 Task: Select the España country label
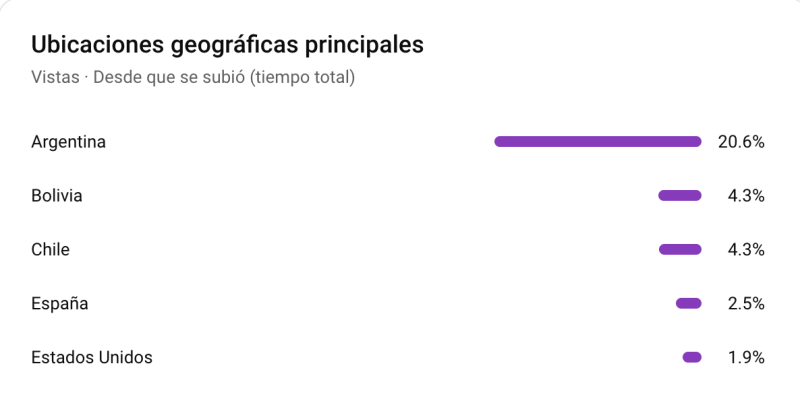[59, 304]
